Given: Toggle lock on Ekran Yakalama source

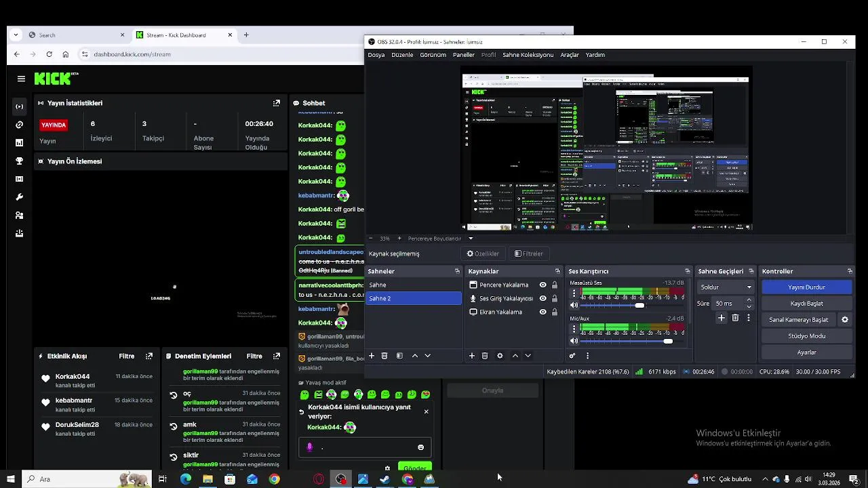Looking at the screenshot, I should pos(555,312).
